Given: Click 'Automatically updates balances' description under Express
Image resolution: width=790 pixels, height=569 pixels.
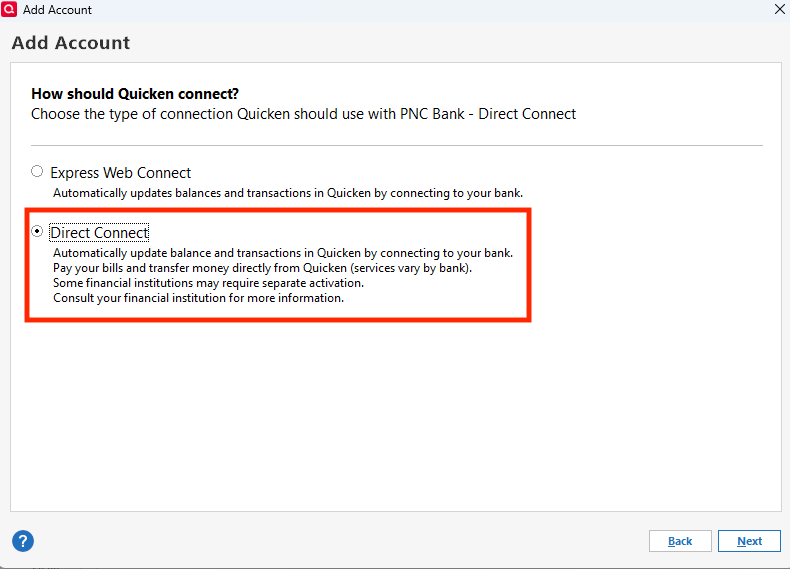Looking at the screenshot, I should coord(288,193).
